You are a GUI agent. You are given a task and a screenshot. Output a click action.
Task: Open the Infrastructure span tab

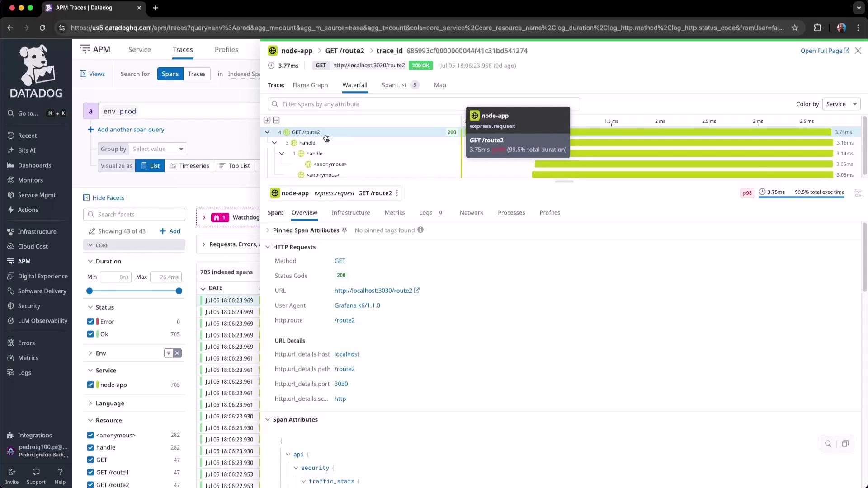[x=350, y=213]
